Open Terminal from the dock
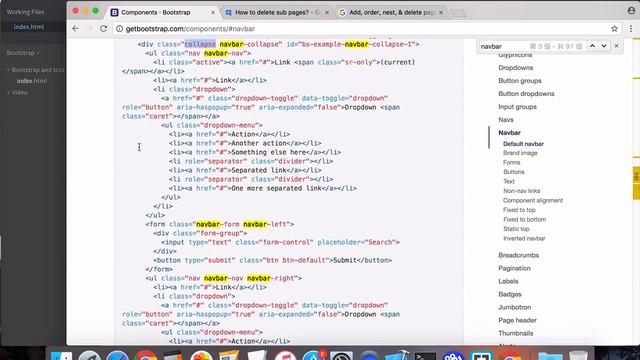The width and height of the screenshot is (640, 360). [425, 356]
